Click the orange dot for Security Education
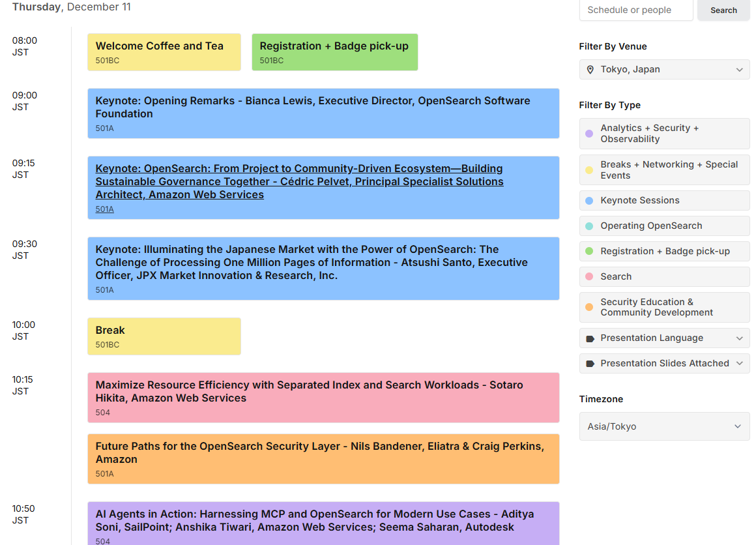Viewport: 756px width, 545px height. pyautogui.click(x=589, y=307)
